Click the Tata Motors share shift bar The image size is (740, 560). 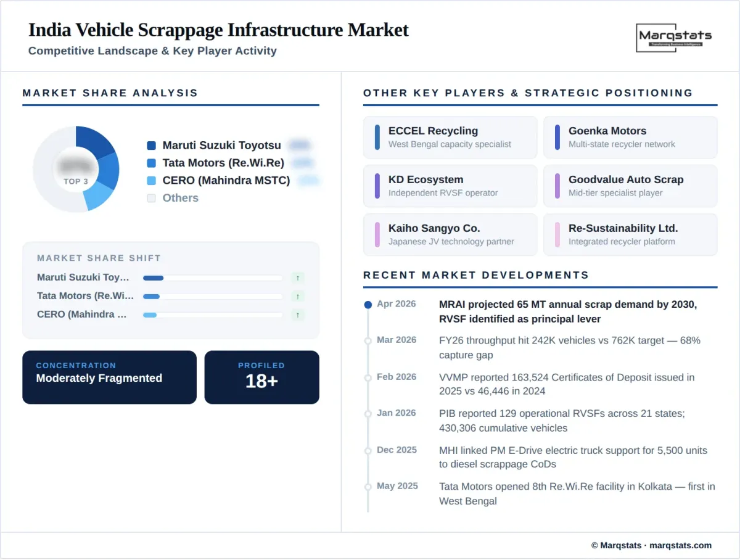click(x=213, y=297)
